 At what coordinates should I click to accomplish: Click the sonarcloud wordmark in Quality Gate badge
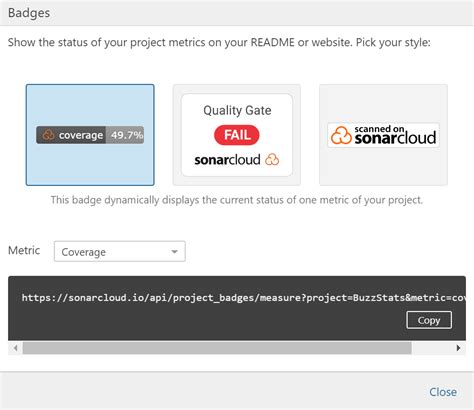[227, 160]
